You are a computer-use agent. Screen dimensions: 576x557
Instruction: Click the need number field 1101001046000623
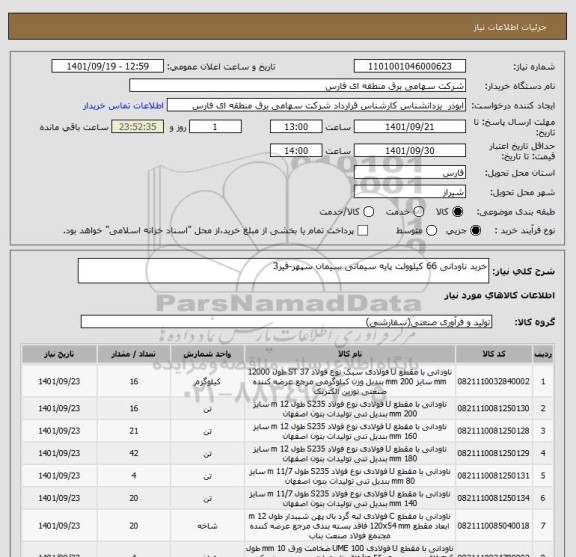(410, 67)
